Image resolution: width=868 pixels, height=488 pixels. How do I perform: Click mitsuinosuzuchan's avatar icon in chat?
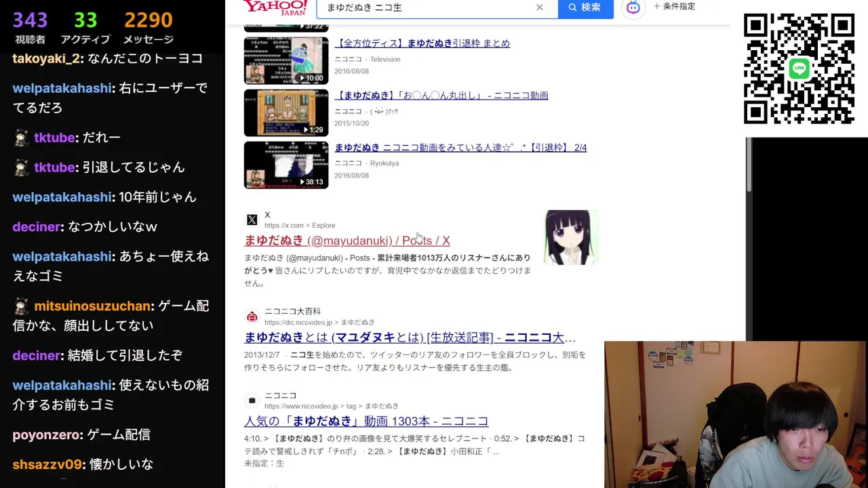[22, 306]
